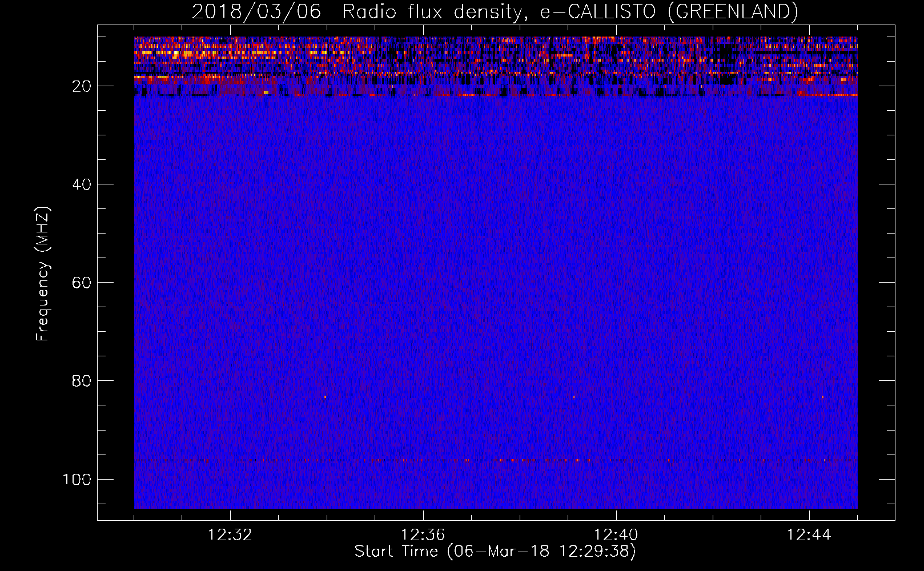The height and width of the screenshot is (571, 924).
Task: Click the 12:36 time tick label
Action: click(423, 535)
